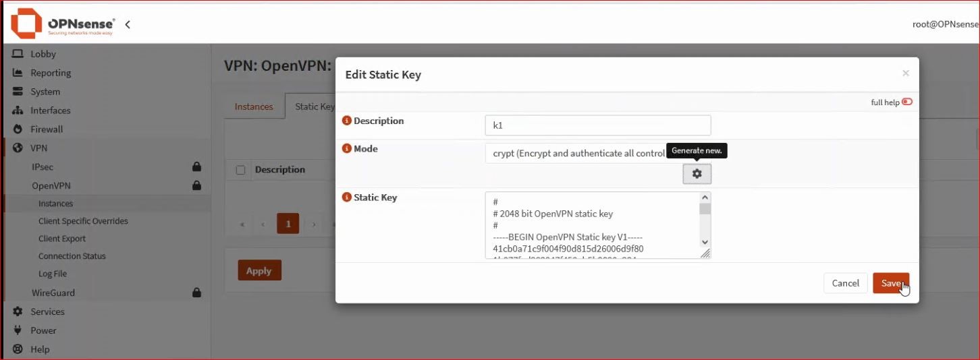Click the Static Key info icon
Viewport: 980px width, 360px height.
(347, 198)
